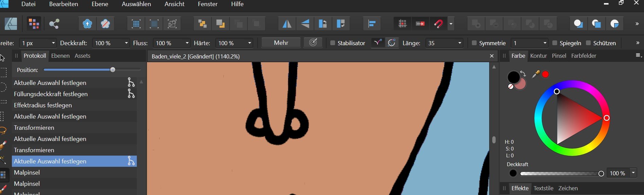Open colour panel opacity dropdown arrow
This screenshot has width=644, height=195.
point(633,173)
